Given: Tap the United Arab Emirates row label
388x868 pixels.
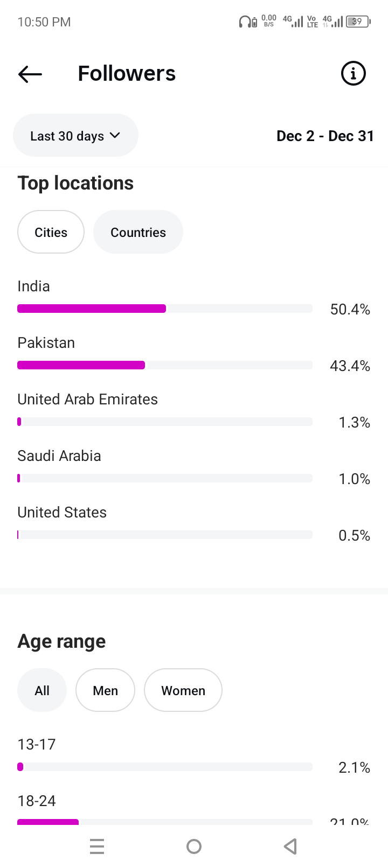Looking at the screenshot, I should 88,400.
